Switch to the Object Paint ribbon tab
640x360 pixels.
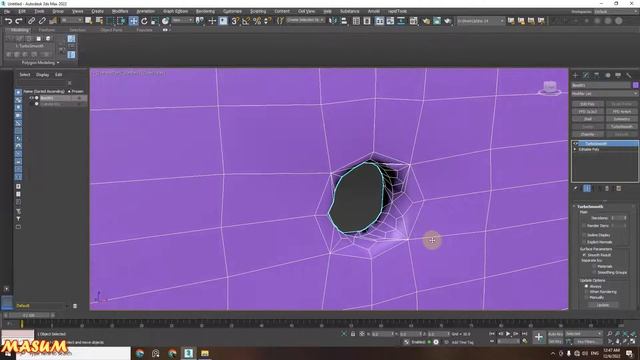(x=111, y=30)
